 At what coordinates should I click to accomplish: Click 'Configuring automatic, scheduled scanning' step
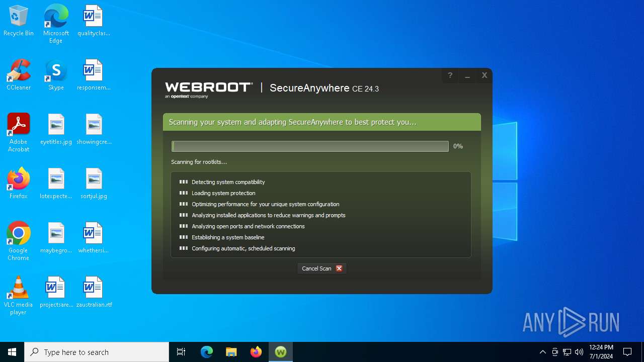(243, 248)
